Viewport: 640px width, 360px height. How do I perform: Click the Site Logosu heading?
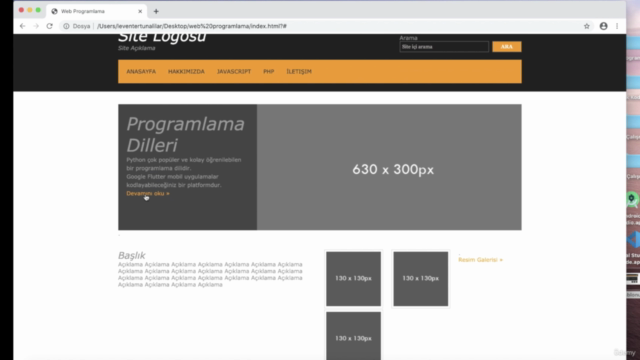coord(162,38)
